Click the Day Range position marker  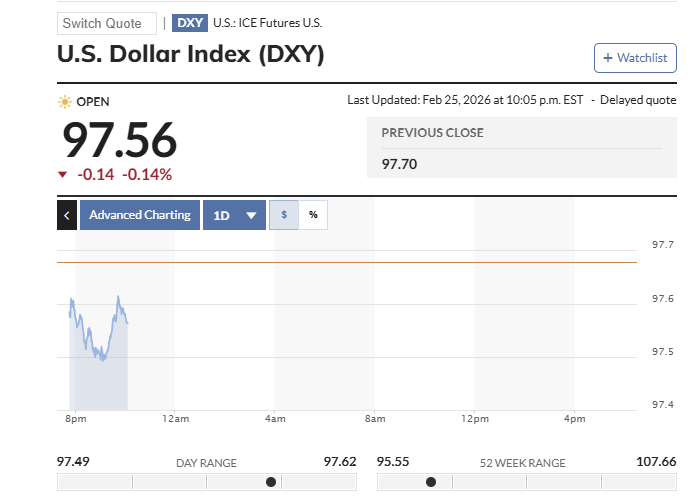coord(271,482)
